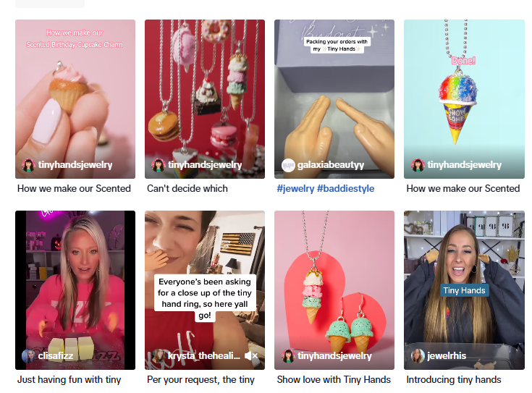Open galaxiabeautyy profile avatar
The height and width of the screenshot is (393, 532).
(288, 165)
